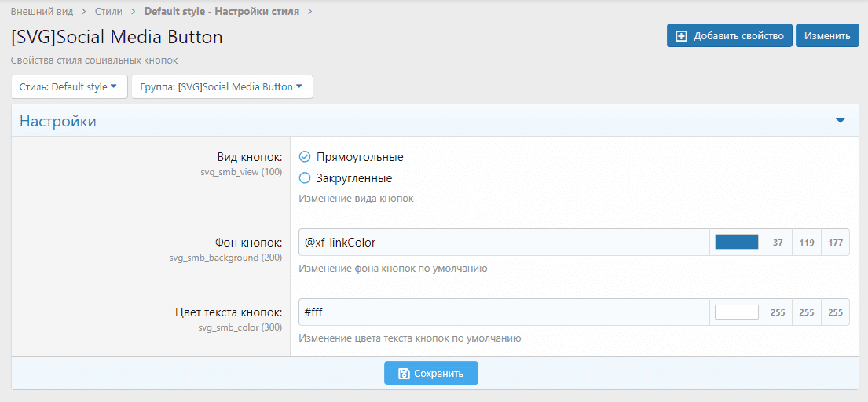This screenshot has width=868, height=402.
Task: Click the Настройки section header title
Action: pyautogui.click(x=58, y=122)
